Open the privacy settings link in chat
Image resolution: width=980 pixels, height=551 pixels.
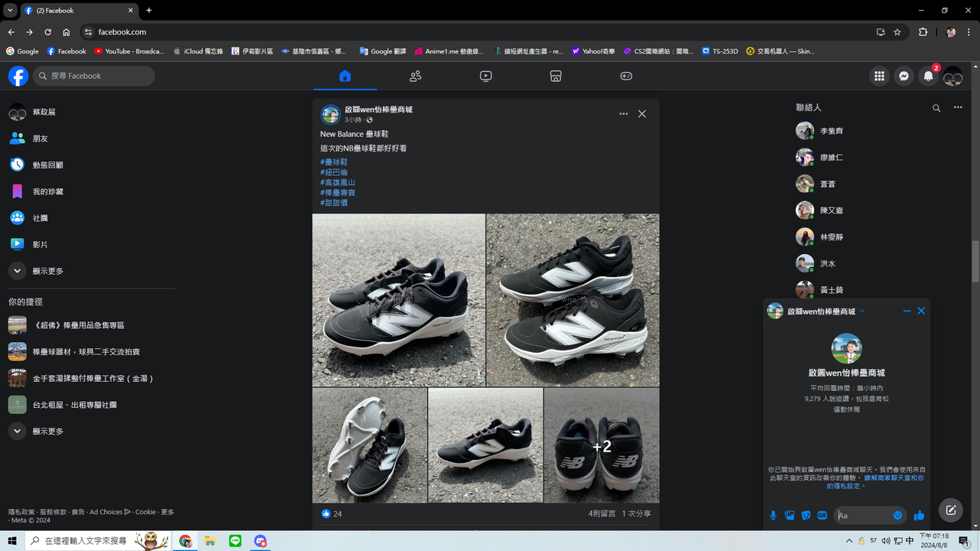(x=875, y=481)
